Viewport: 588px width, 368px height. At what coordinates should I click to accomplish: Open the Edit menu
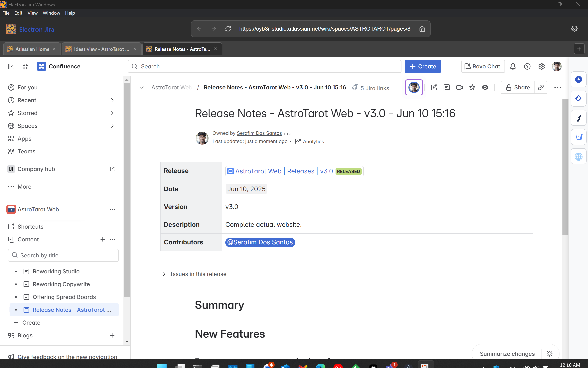click(18, 13)
